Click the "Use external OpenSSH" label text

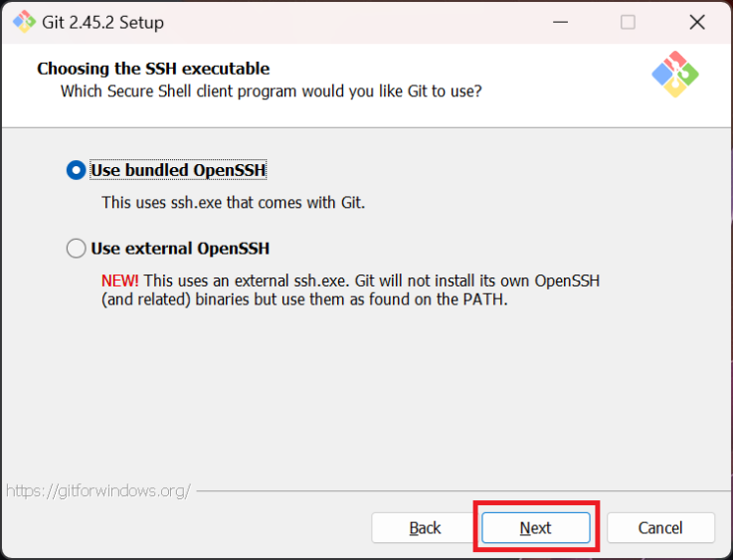tap(180, 249)
